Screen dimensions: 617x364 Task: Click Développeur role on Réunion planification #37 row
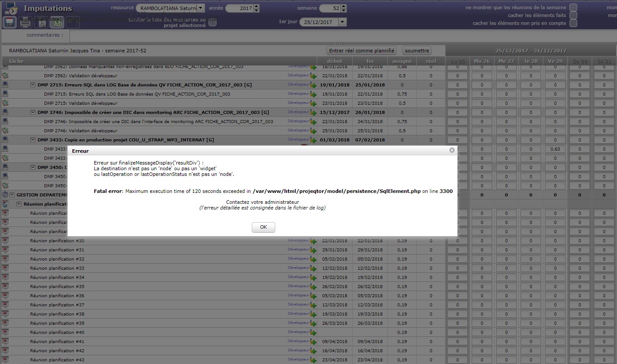[298, 304]
